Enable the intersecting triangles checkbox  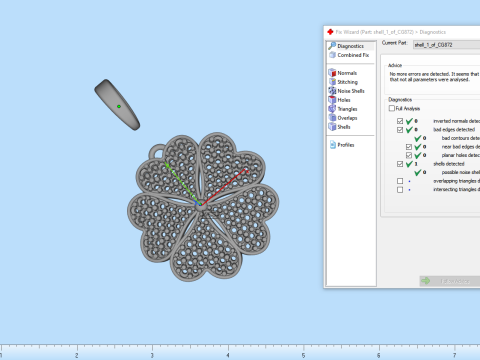point(400,190)
